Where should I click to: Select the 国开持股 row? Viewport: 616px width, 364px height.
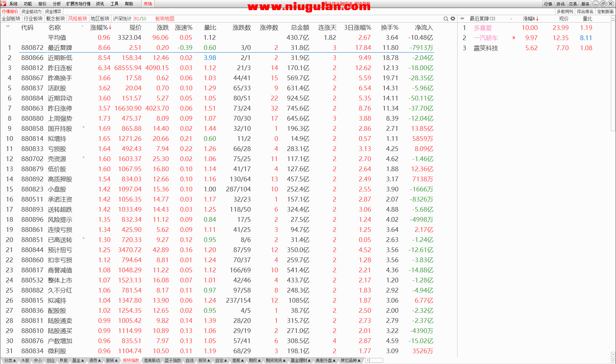click(217, 128)
